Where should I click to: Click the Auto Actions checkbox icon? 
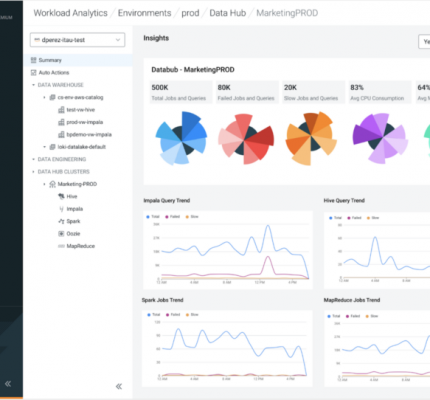coord(33,72)
